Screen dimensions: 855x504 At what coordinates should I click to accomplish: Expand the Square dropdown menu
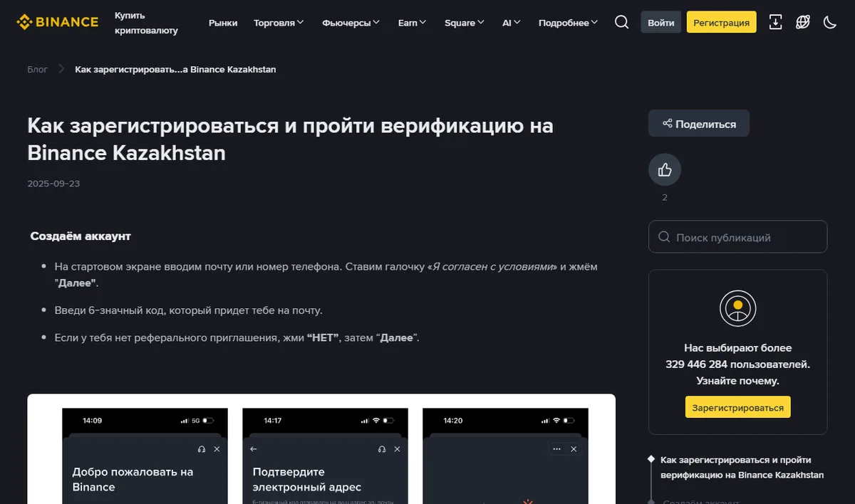[464, 23]
